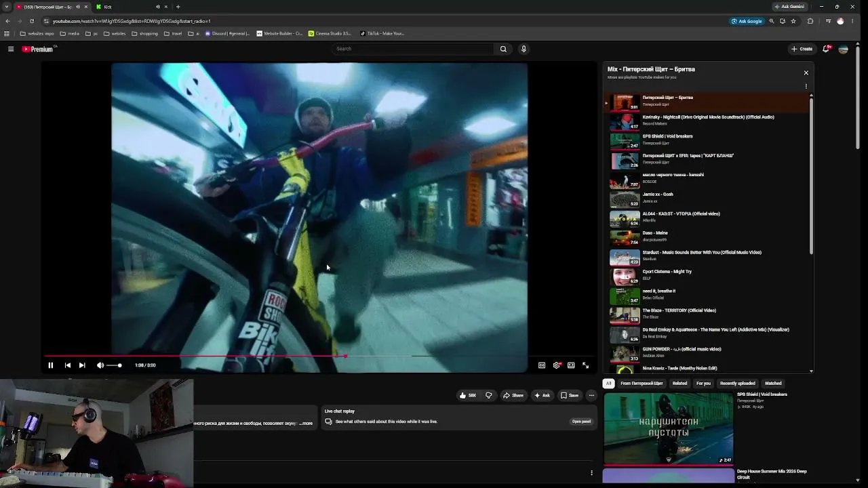Open the Ask Gemini button
The image size is (868, 488).
click(x=789, y=7)
